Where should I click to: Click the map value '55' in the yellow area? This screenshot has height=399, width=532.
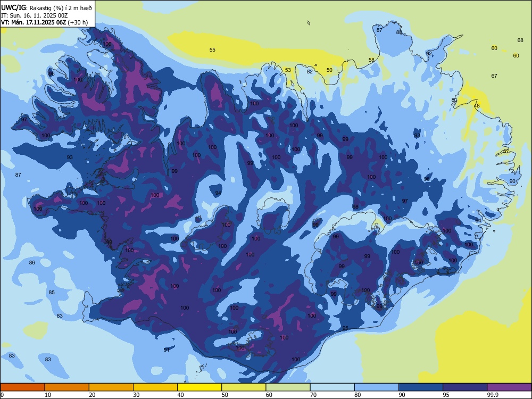tap(212, 50)
